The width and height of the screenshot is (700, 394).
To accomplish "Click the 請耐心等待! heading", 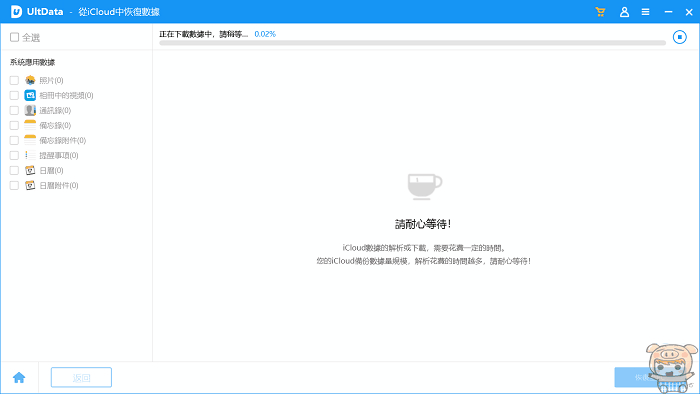I will coord(423,224).
